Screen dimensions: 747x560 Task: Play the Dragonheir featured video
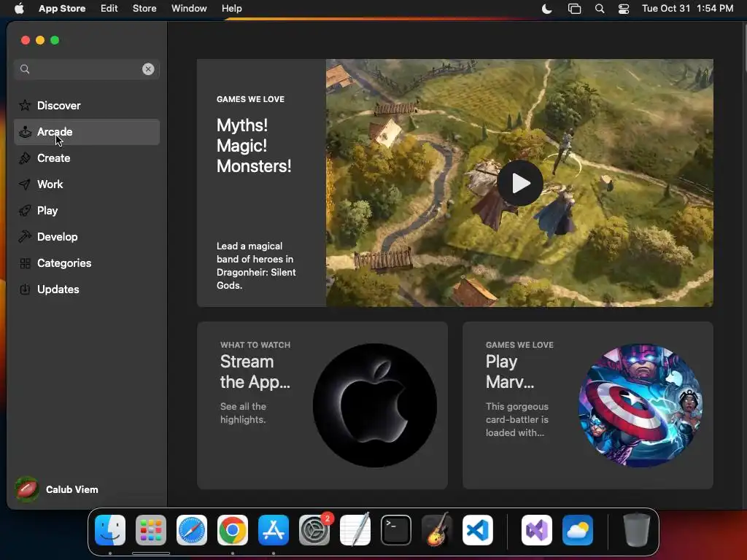tap(519, 183)
